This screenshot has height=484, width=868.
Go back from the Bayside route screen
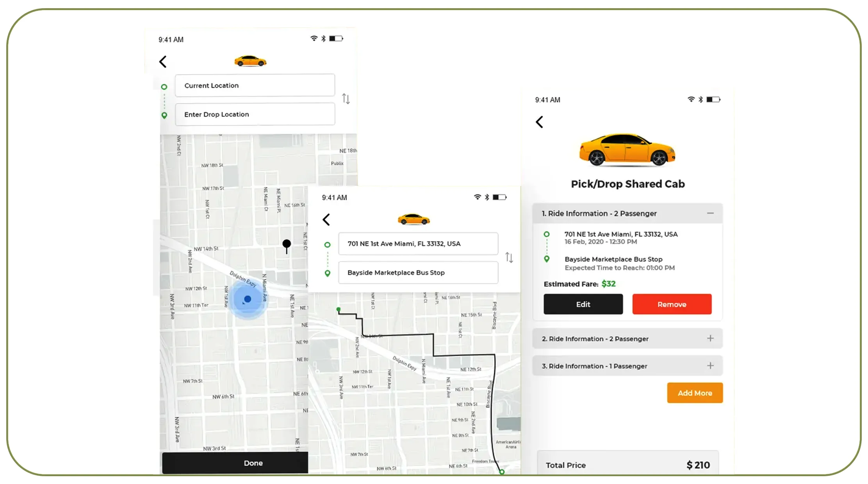[326, 219]
